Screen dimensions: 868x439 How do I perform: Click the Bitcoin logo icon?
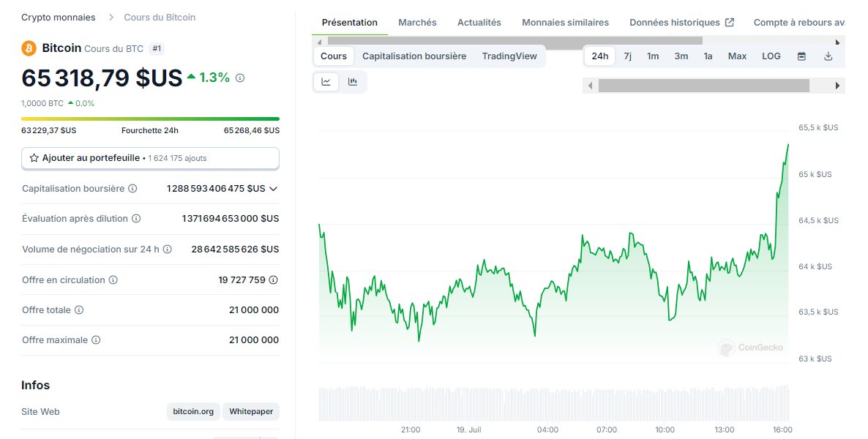point(29,48)
